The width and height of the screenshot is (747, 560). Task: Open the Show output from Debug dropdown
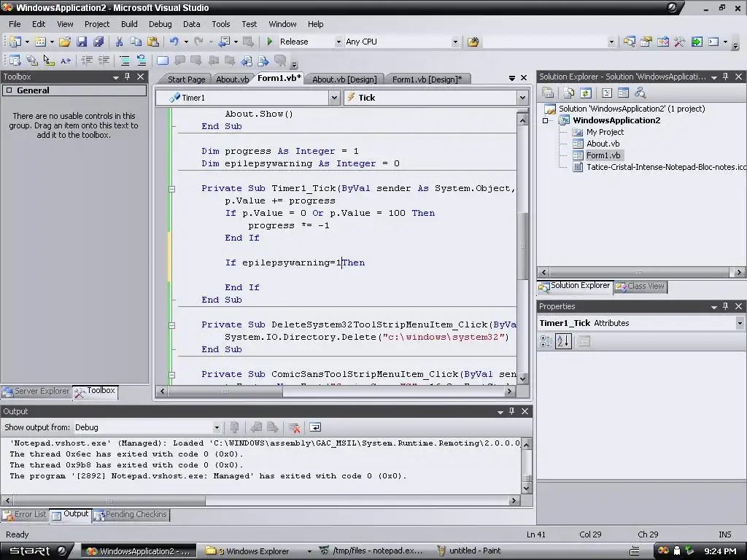tap(217, 427)
